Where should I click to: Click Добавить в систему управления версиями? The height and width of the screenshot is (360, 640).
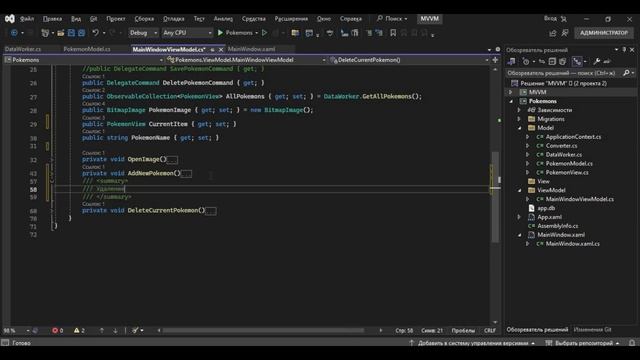point(472,343)
